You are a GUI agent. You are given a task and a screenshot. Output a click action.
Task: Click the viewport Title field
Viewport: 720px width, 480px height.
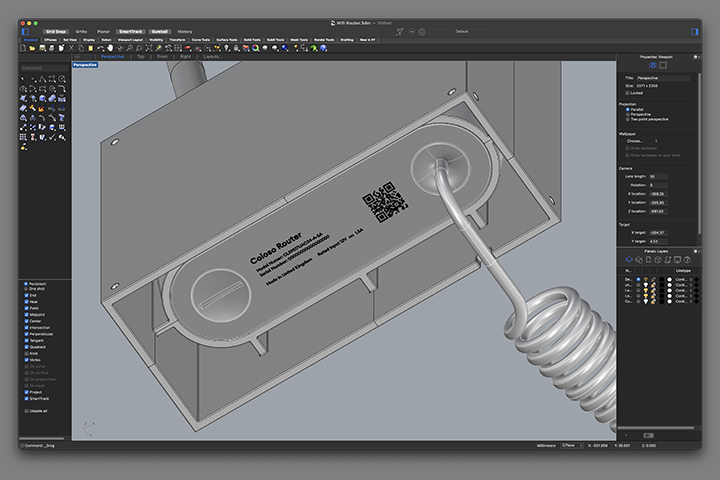[x=663, y=78]
